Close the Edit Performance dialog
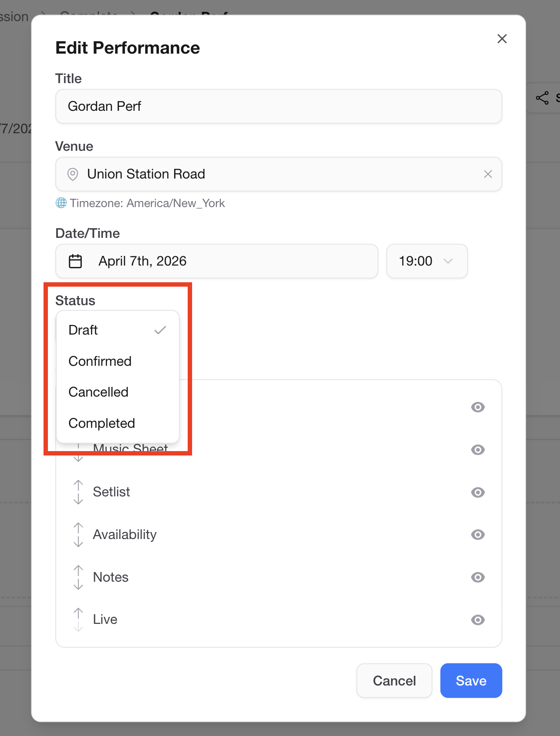 (502, 39)
